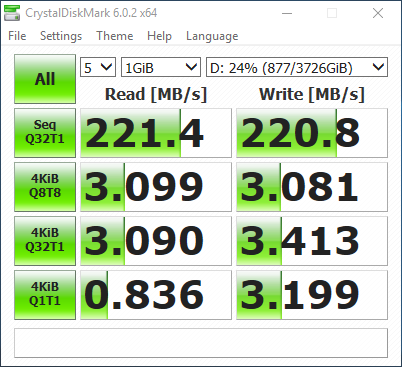Click the Read [MB/s] column header
The image size is (402, 367).
(x=156, y=94)
